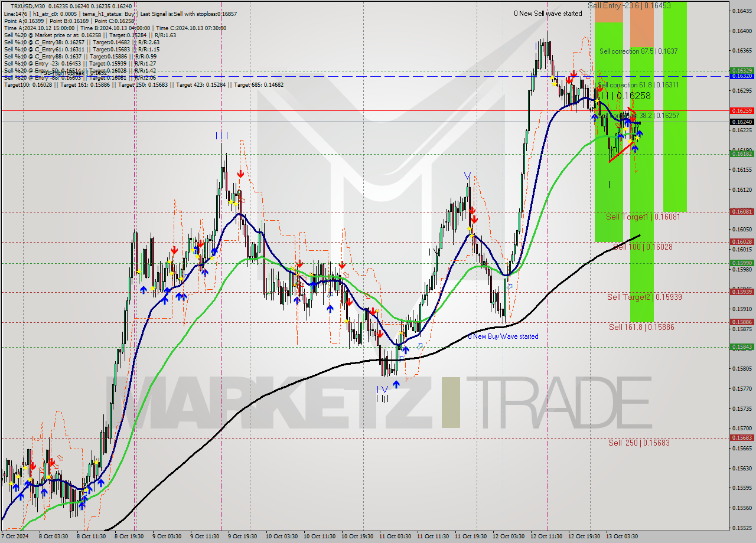Image resolution: width=756 pixels, height=543 pixels.
Task: Click the 'Sell correction 61.8 | 0.16311' label
Action: (x=638, y=85)
